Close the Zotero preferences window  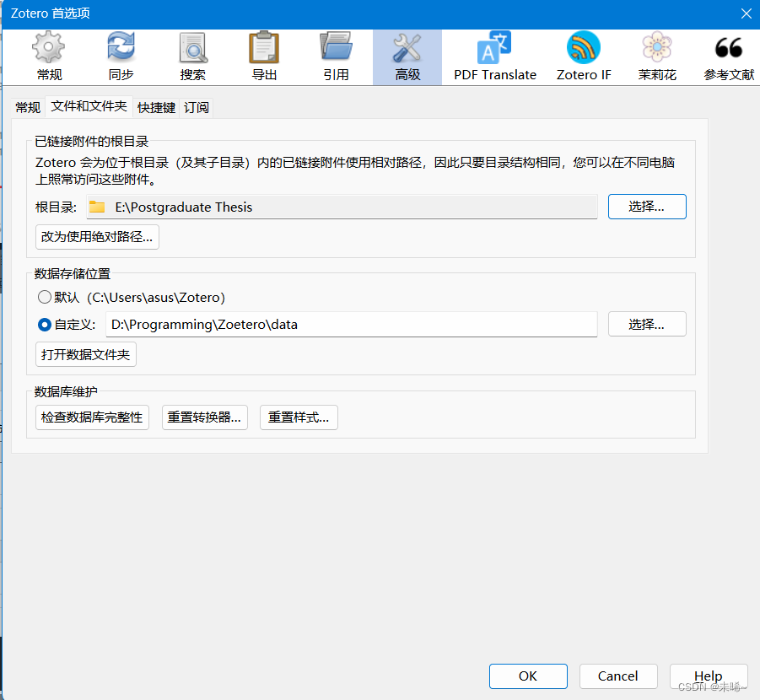click(747, 13)
